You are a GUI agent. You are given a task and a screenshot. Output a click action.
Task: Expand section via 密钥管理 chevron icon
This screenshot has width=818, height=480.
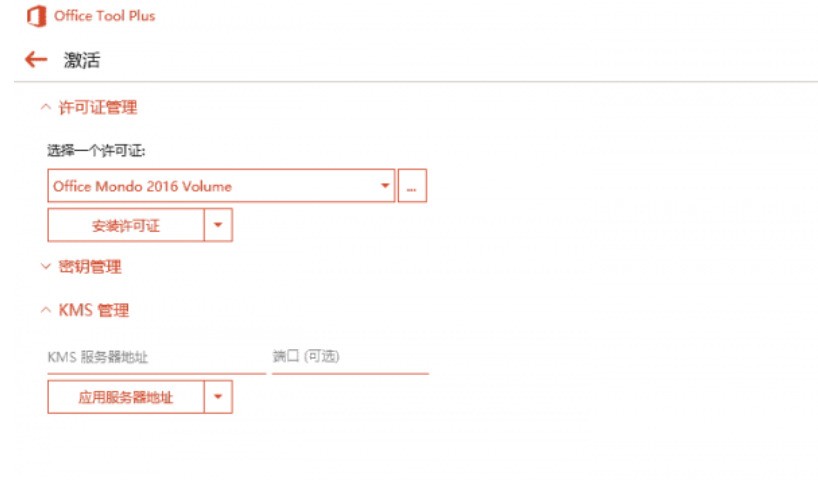tap(46, 267)
